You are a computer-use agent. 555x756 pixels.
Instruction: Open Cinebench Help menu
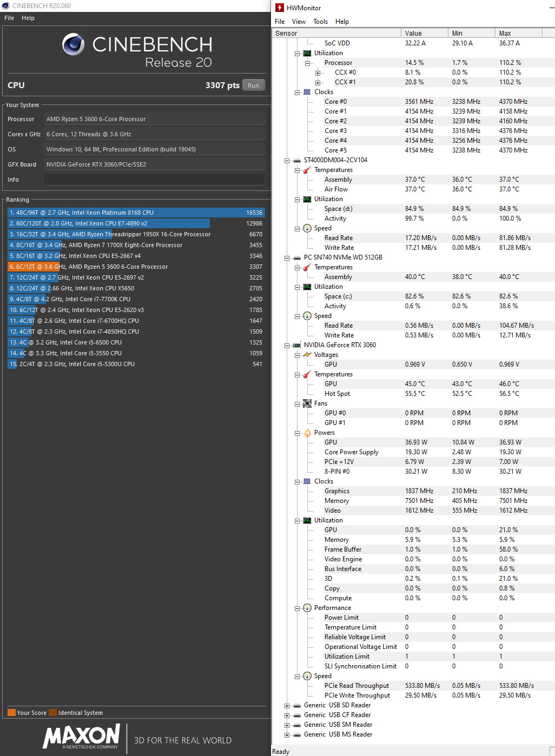pos(28,18)
